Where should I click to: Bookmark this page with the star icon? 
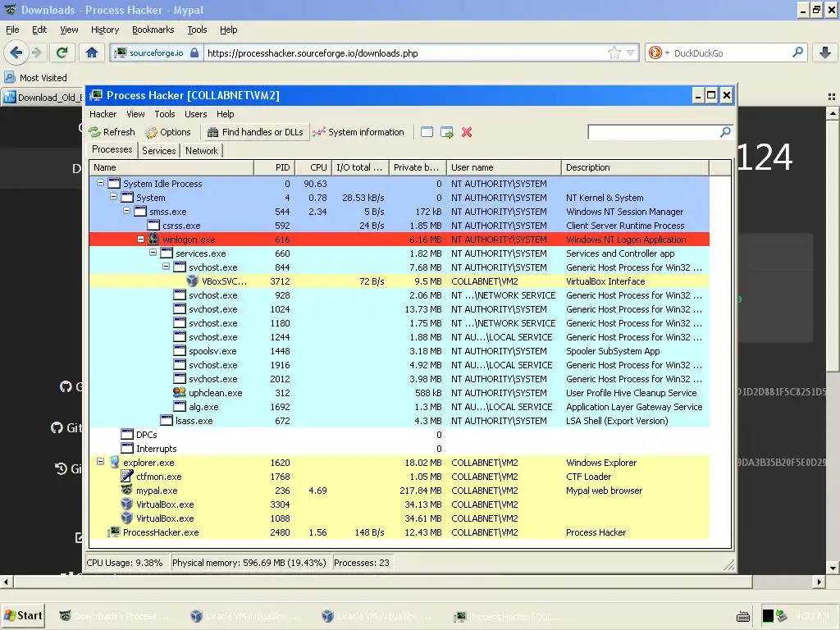[614, 52]
